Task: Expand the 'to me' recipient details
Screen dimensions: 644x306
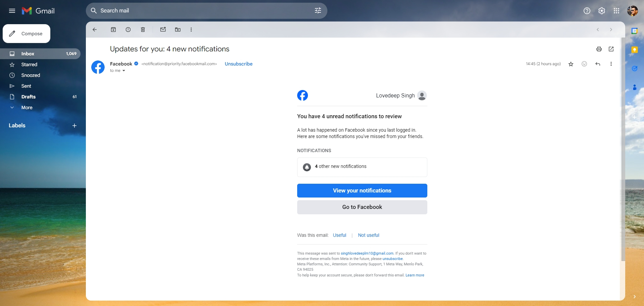Action: coord(123,71)
